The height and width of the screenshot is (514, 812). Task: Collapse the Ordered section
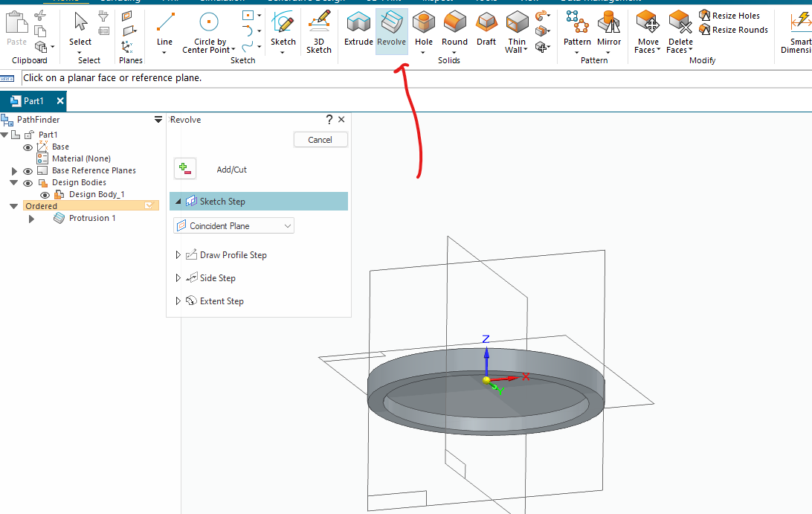pyautogui.click(x=14, y=206)
